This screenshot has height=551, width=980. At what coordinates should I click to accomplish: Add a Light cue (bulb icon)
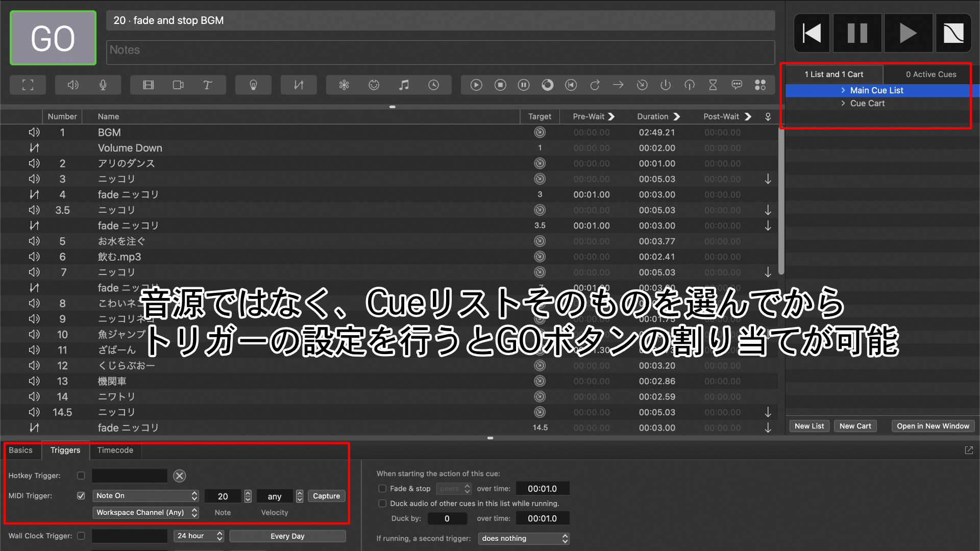coord(253,85)
